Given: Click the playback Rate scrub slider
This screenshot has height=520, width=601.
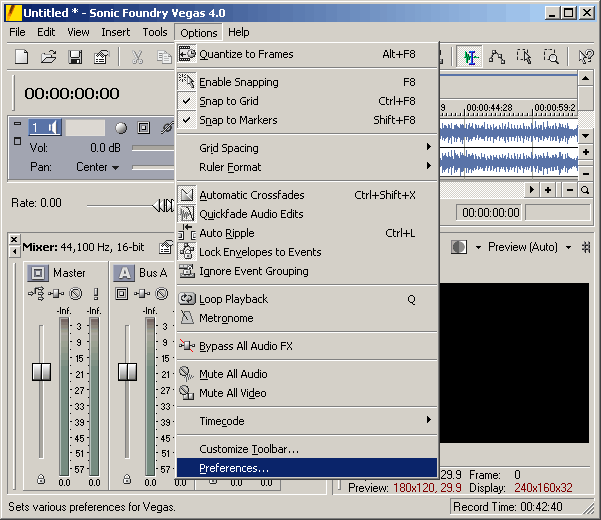Looking at the screenshot, I should point(163,205).
